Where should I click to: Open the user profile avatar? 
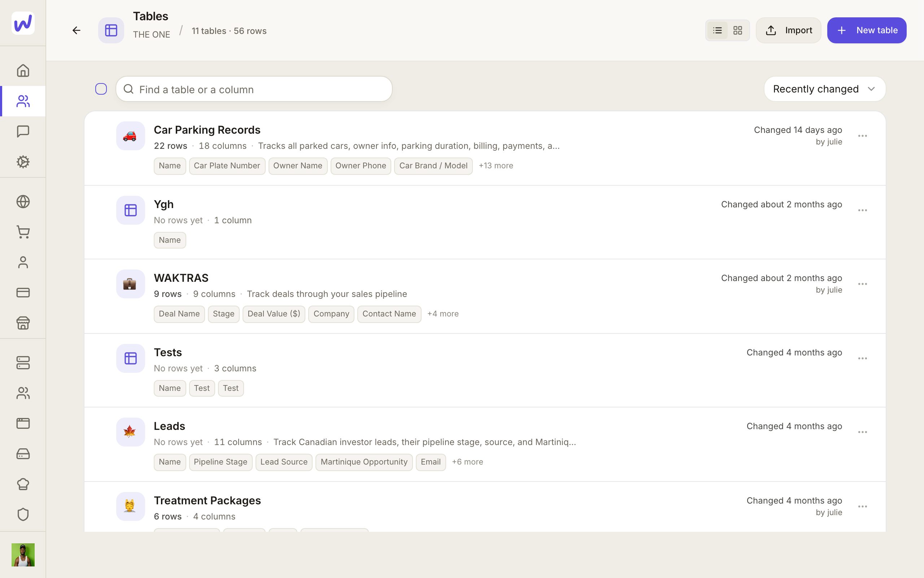point(23,555)
